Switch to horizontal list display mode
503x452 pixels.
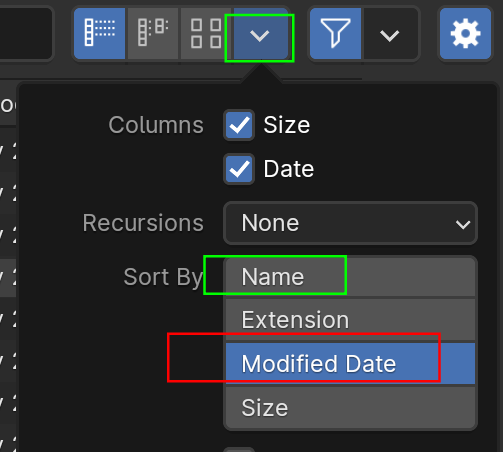pyautogui.click(x=153, y=33)
